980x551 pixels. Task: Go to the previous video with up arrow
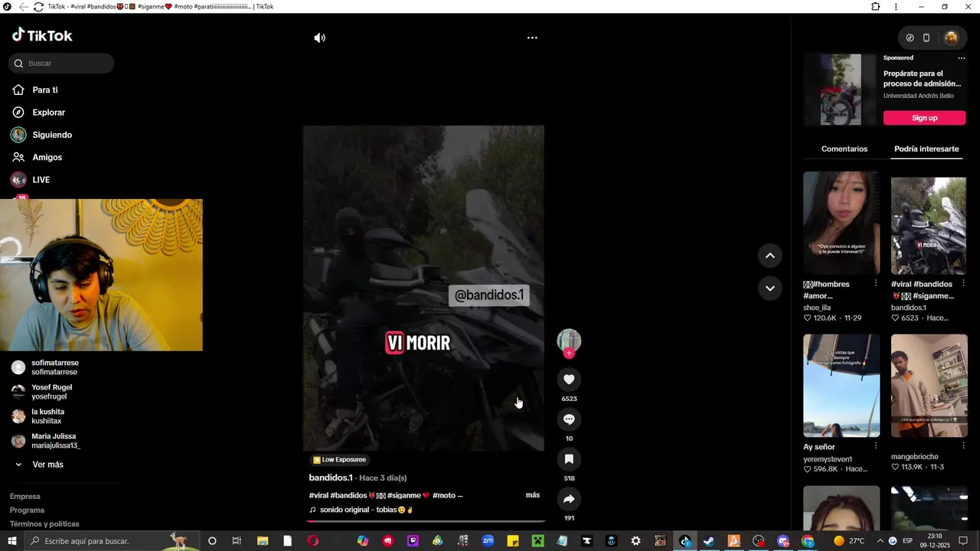click(770, 256)
